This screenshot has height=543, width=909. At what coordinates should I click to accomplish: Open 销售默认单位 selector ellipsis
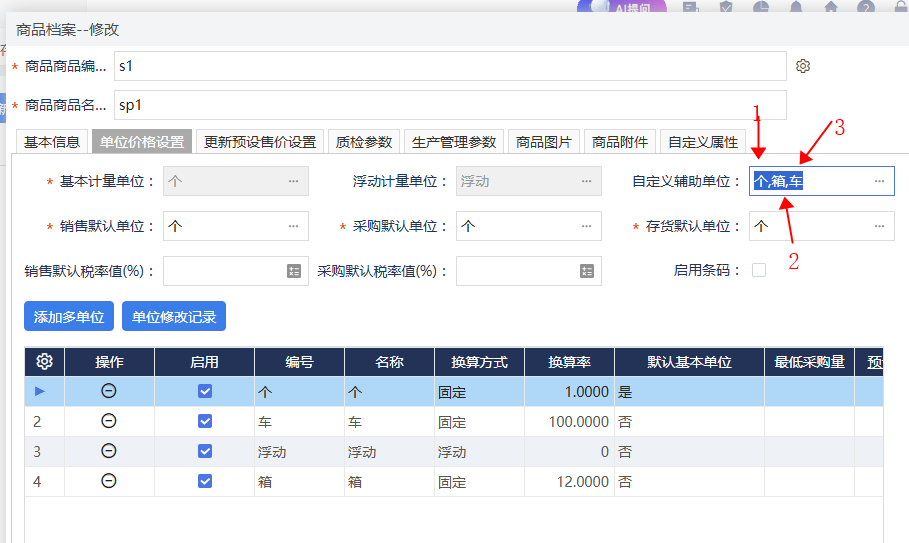pos(293,226)
